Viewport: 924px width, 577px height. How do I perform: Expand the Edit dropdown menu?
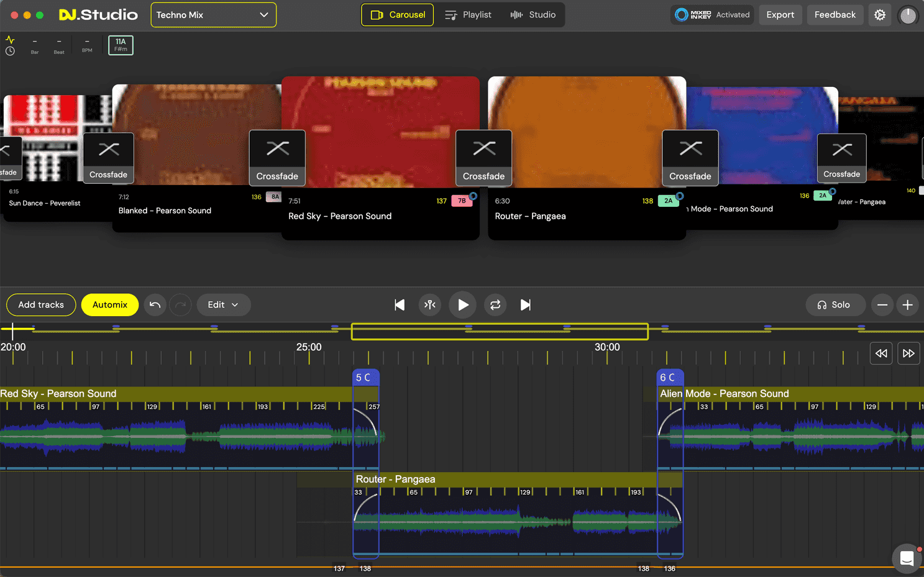tap(223, 305)
